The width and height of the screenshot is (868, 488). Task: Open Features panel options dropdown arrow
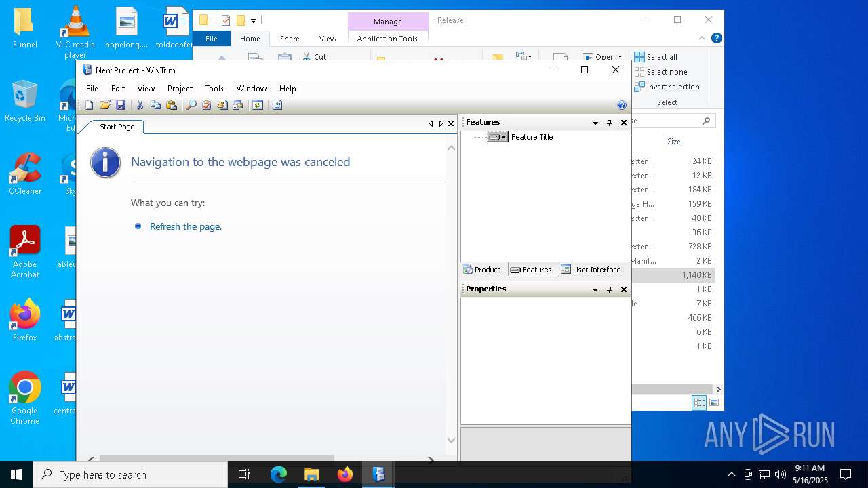click(595, 123)
